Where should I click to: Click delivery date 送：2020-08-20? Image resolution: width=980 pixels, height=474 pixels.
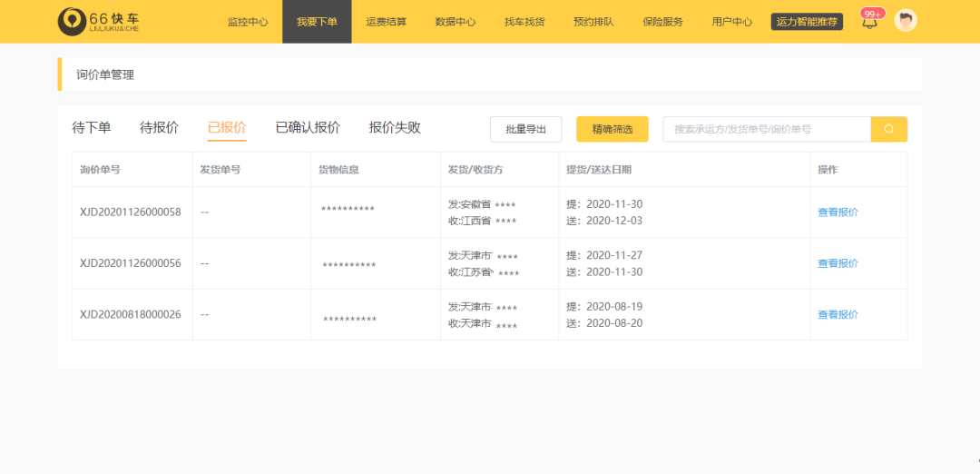[x=604, y=323]
